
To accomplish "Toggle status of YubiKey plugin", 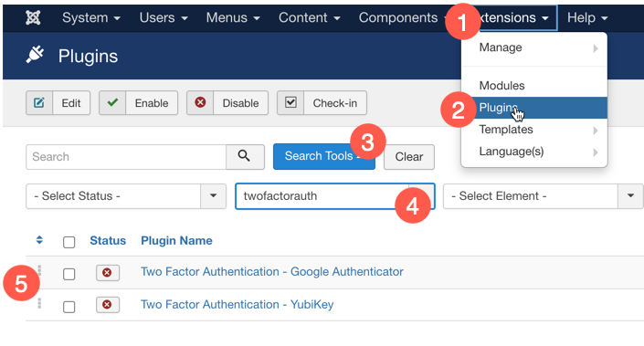I will click(108, 305).
